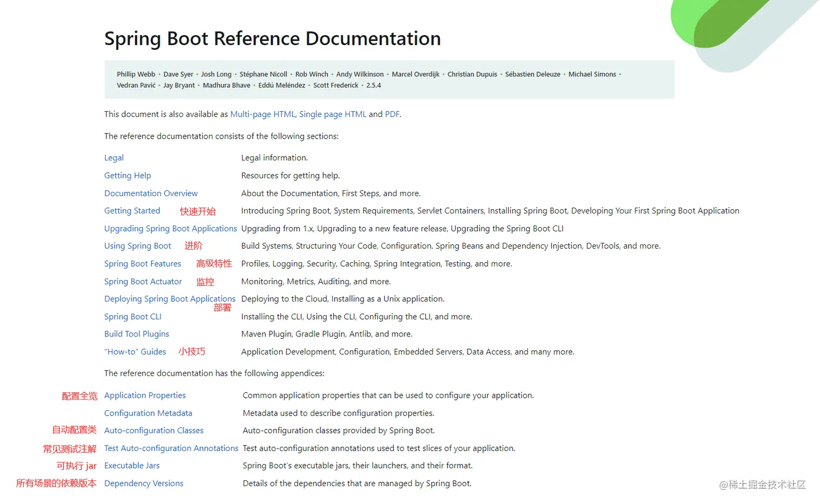Open the Single page HTML link
Screen dimensions: 820x504
pyautogui.click(x=332, y=114)
